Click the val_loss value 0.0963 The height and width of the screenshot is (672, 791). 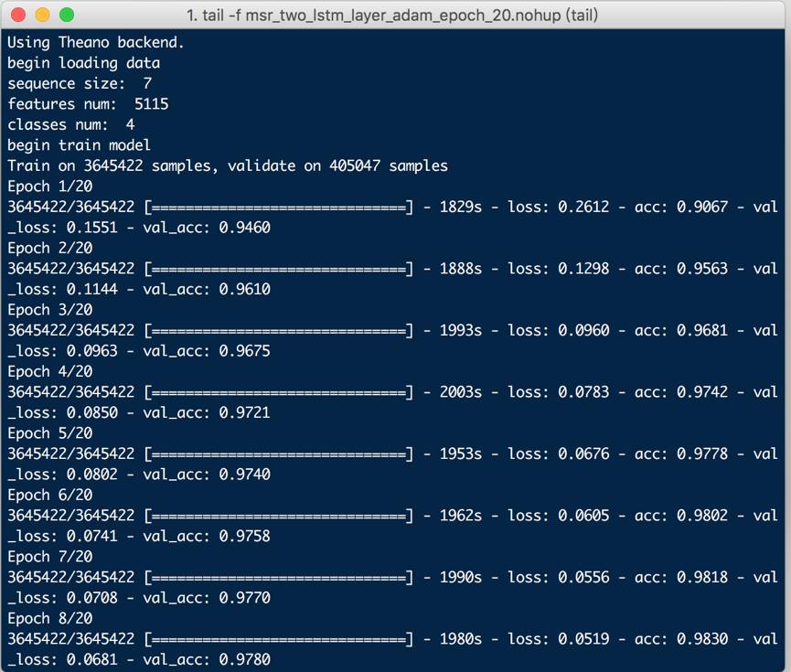click(x=91, y=351)
